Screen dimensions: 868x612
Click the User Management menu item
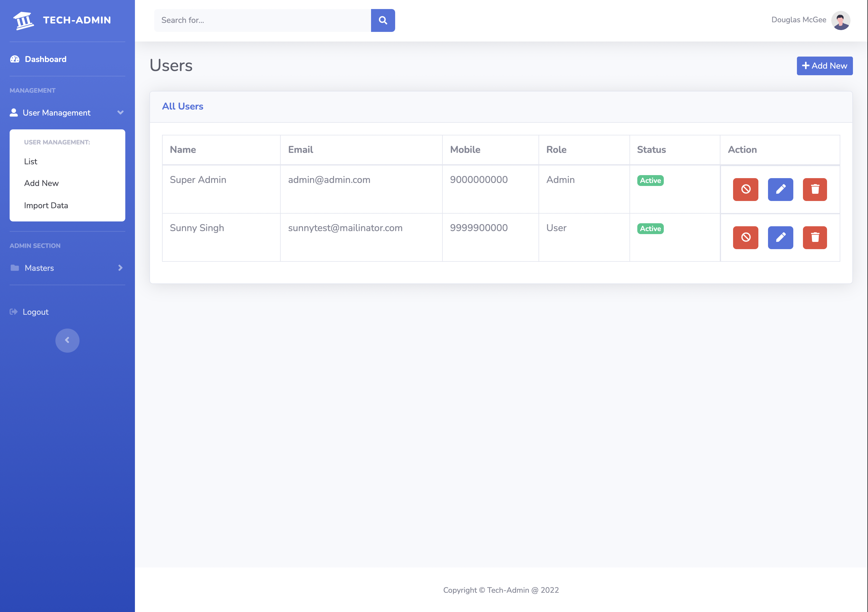point(67,113)
